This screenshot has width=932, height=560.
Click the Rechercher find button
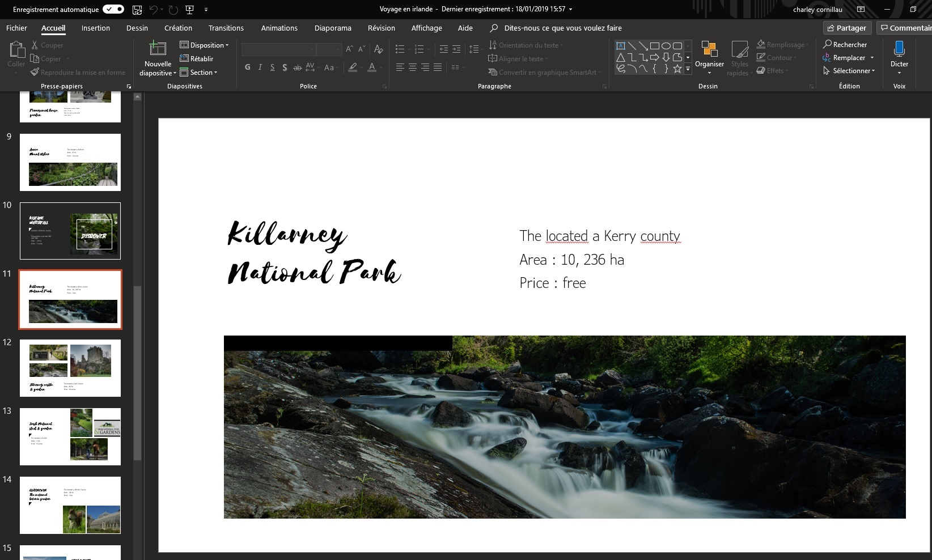click(x=845, y=45)
